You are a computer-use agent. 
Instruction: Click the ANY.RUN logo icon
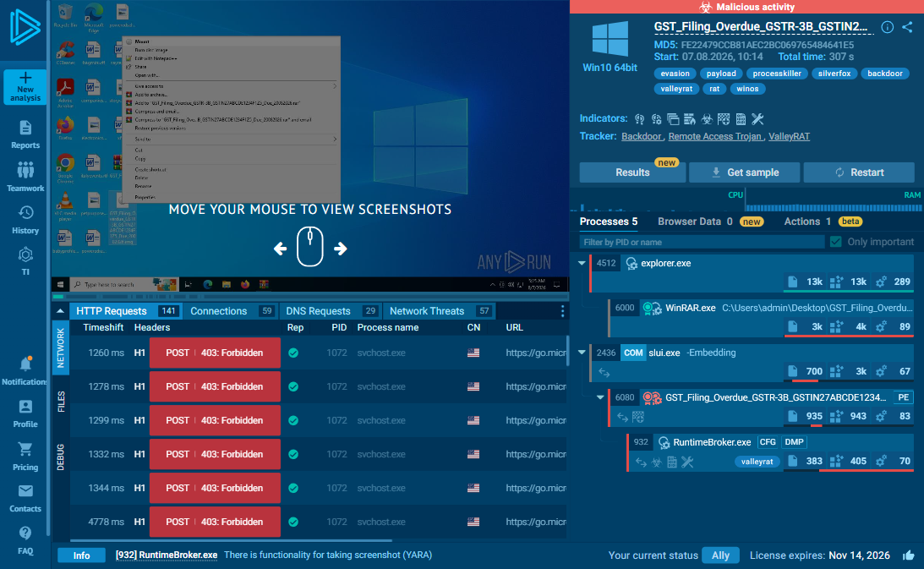[25, 26]
